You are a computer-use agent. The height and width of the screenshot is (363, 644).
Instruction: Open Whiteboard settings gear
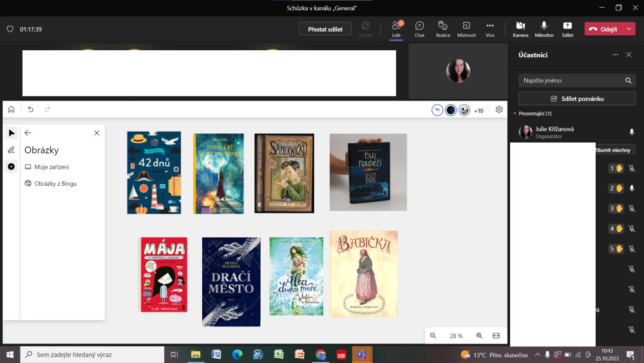[499, 110]
